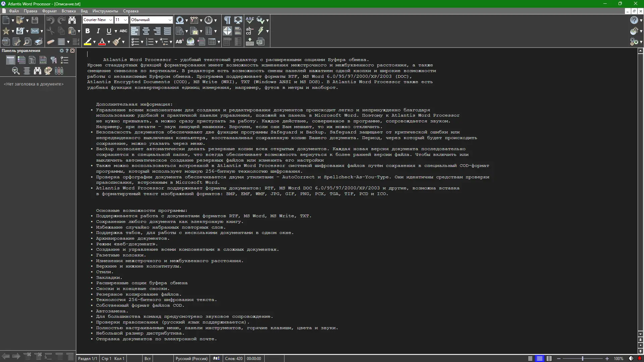Apply superscript with the AB¹ icon
644x362 pixels.
coord(180,42)
